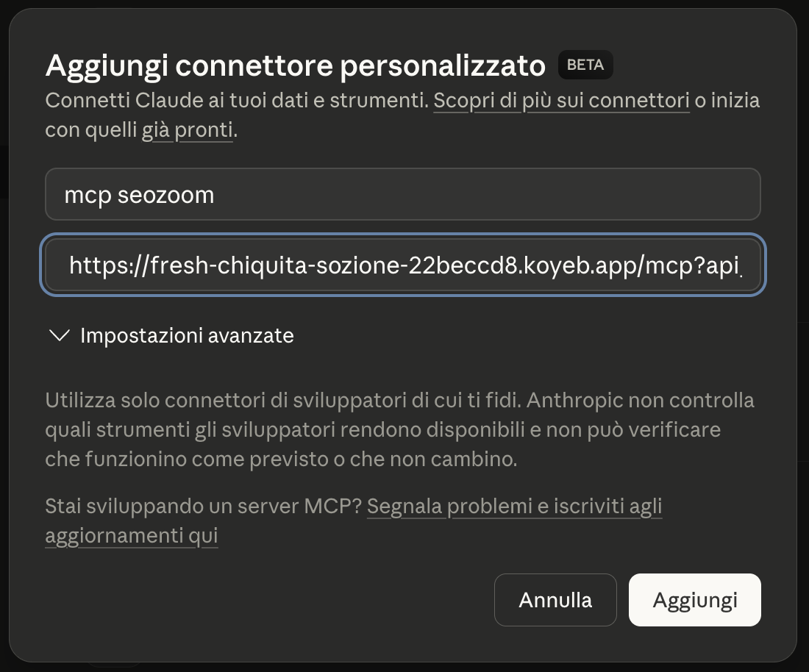Click the MCP server question text
Viewport: 809px width, 672px height.
pos(202,506)
